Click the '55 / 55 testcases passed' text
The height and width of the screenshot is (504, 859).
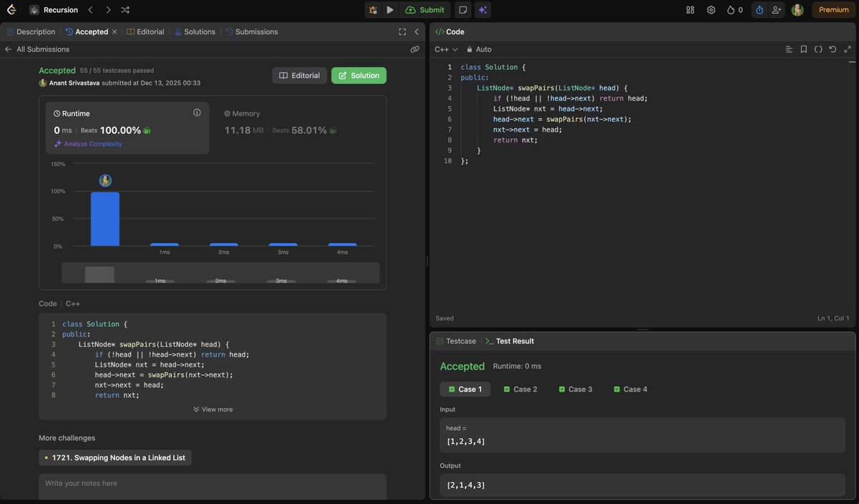point(117,71)
